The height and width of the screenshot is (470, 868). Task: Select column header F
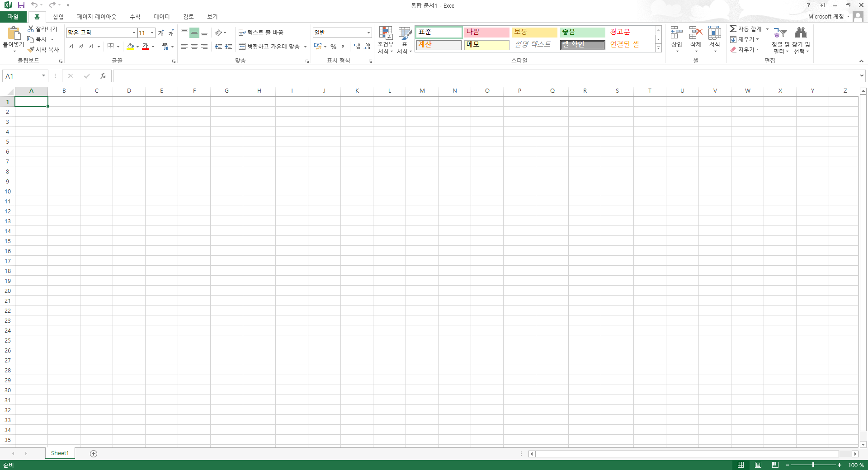pyautogui.click(x=194, y=91)
